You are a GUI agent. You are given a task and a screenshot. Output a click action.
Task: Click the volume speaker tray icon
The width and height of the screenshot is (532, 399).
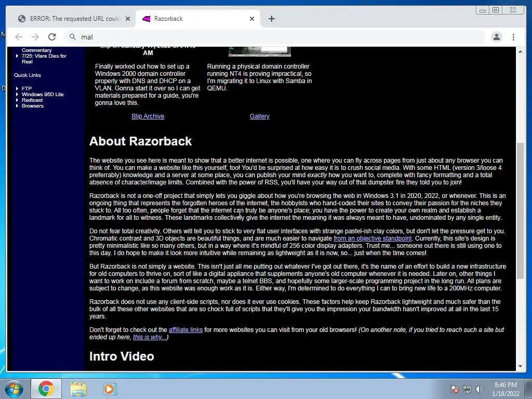[x=480, y=389]
